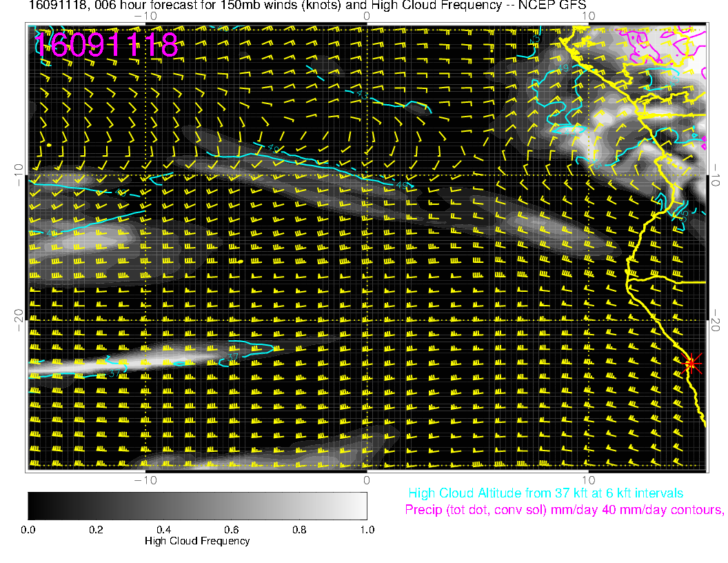Select the -20 latitude label on the left axis
The height and width of the screenshot is (563, 728).
[19, 321]
